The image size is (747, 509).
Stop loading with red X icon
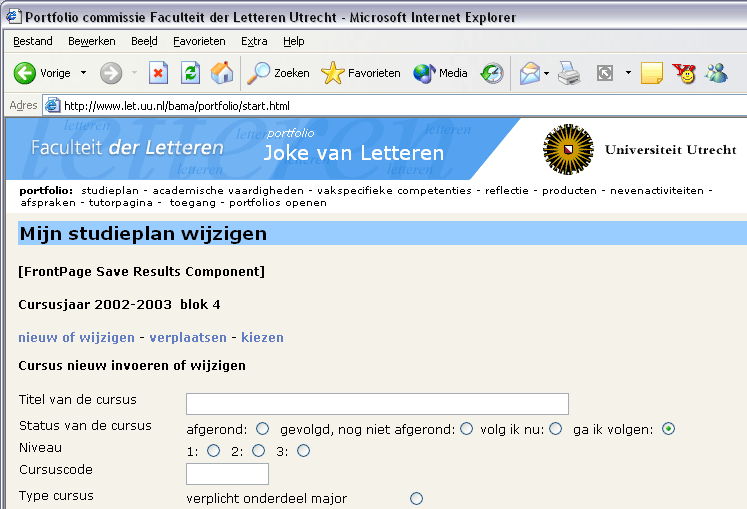coord(158,73)
